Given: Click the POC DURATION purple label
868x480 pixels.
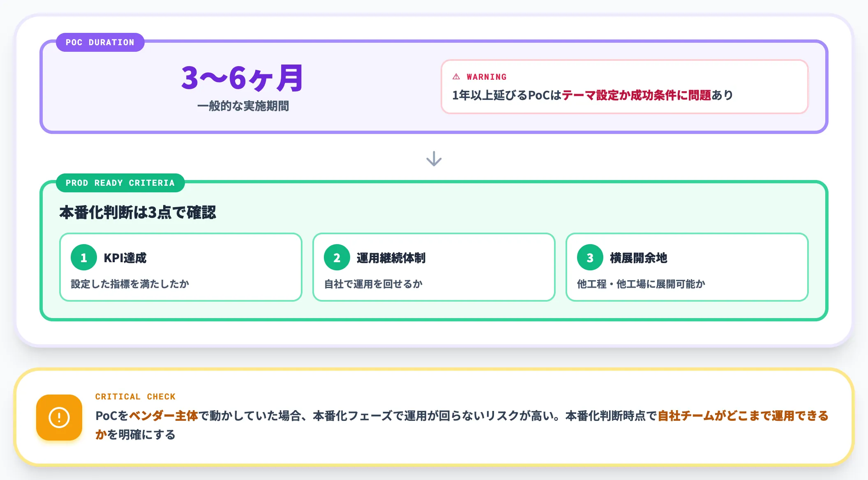Looking at the screenshot, I should pos(100,42).
